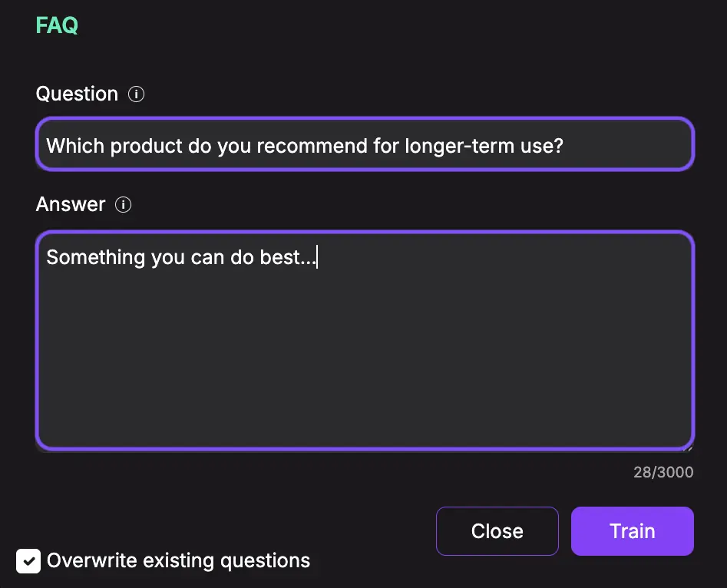Click the 28/3000 character counter
727x588 pixels.
coord(663,472)
